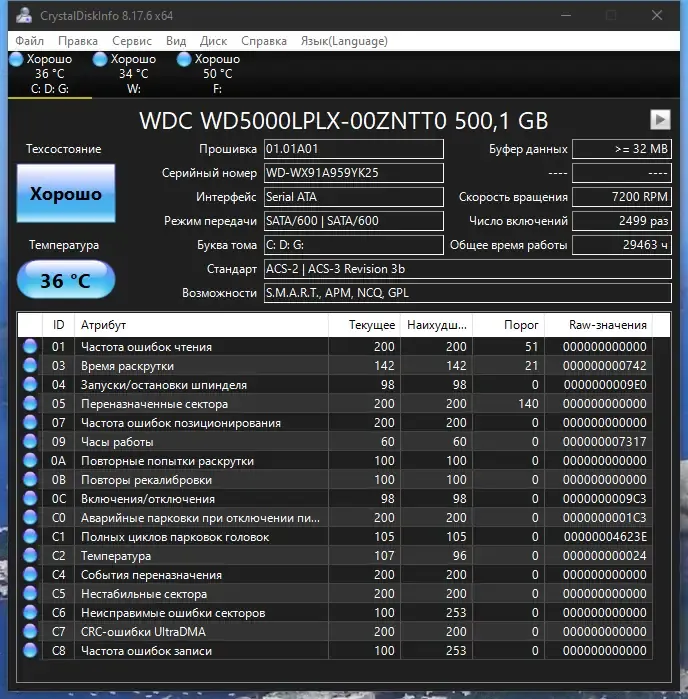The width and height of the screenshot is (688, 699).
Task: Open the Файл menu
Action: (x=29, y=41)
